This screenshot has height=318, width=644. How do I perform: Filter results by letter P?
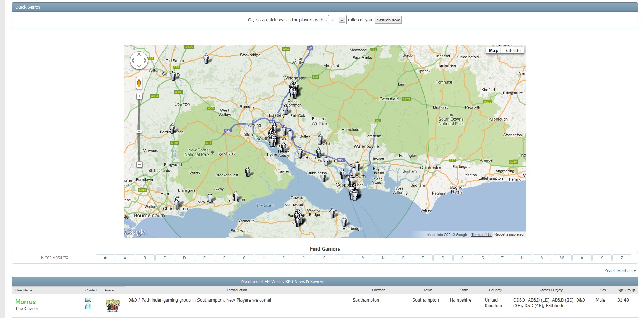coord(423,258)
